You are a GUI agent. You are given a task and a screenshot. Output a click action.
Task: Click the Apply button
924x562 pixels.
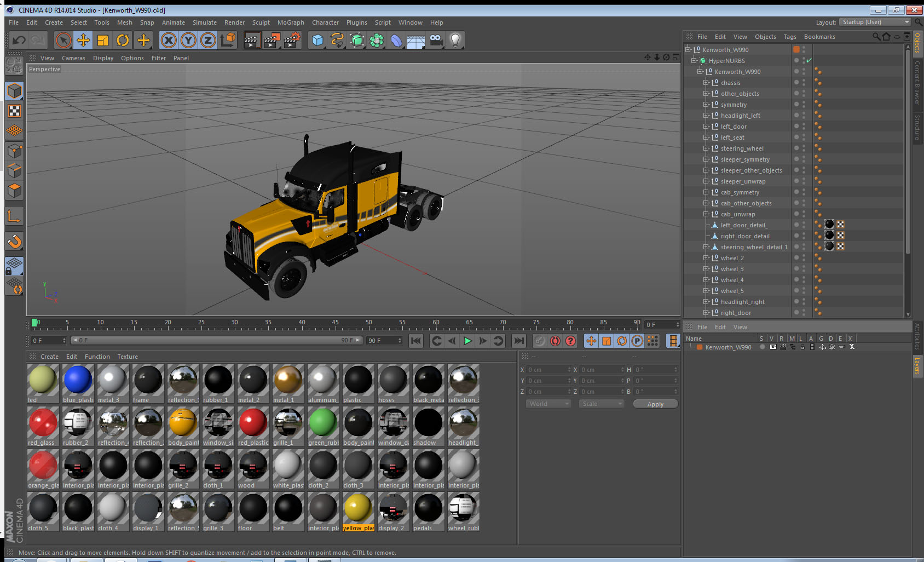point(655,404)
